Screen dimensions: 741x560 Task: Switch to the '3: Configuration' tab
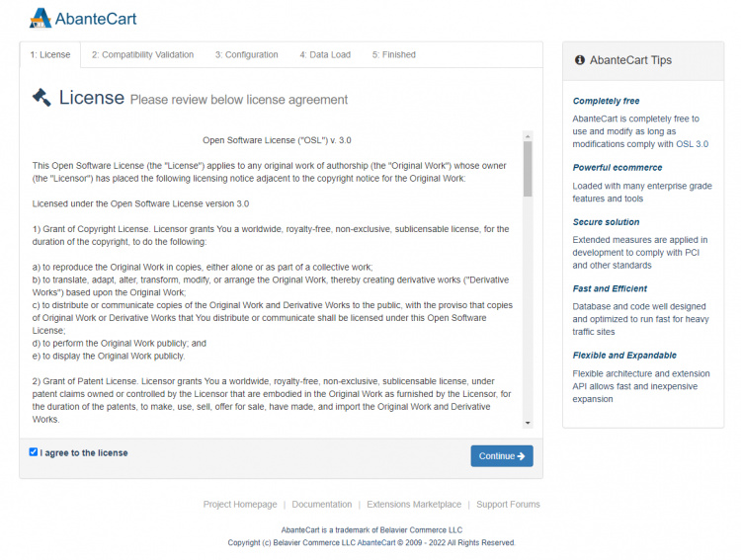point(247,55)
